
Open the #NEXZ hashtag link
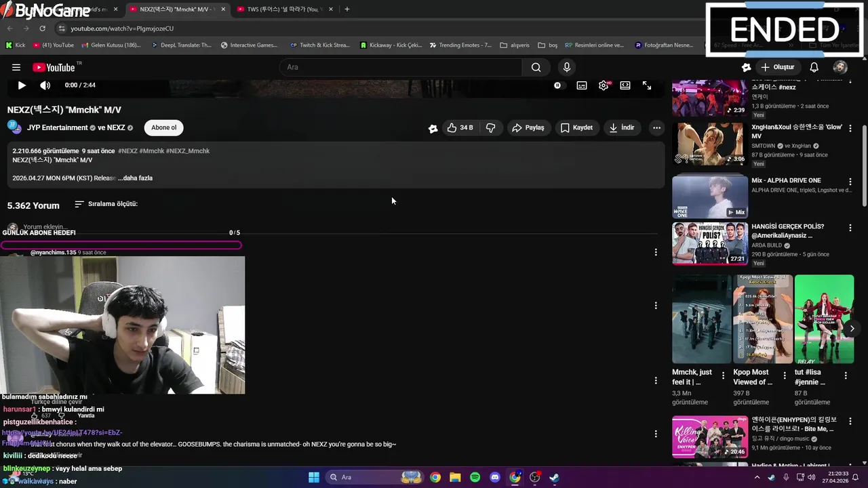pyautogui.click(x=127, y=151)
